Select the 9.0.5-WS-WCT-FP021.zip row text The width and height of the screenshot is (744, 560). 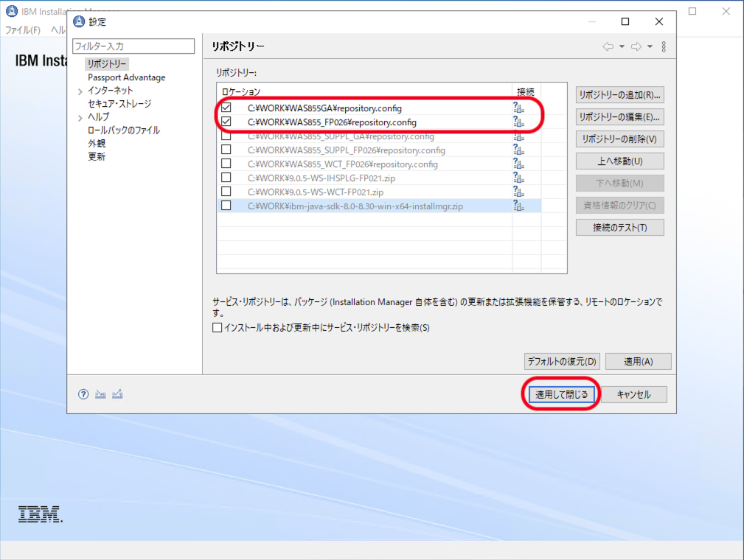[x=316, y=192]
